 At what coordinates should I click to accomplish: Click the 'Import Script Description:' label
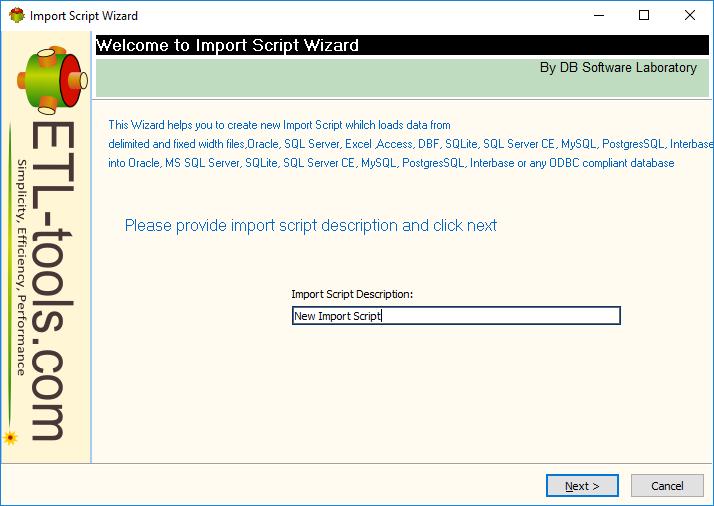[352, 294]
